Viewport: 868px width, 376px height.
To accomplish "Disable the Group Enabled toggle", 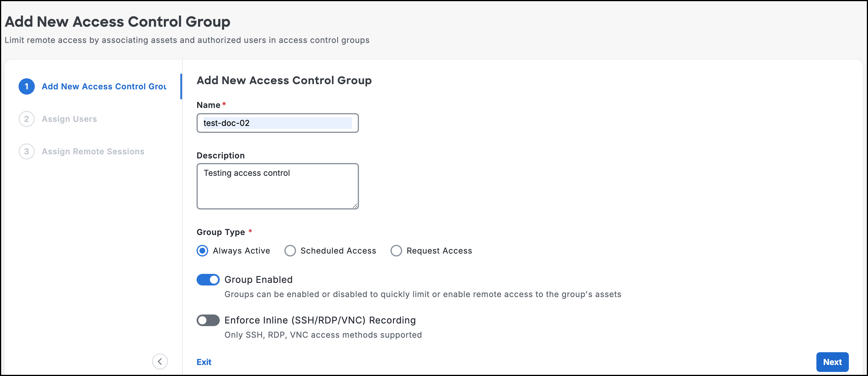I will [208, 280].
